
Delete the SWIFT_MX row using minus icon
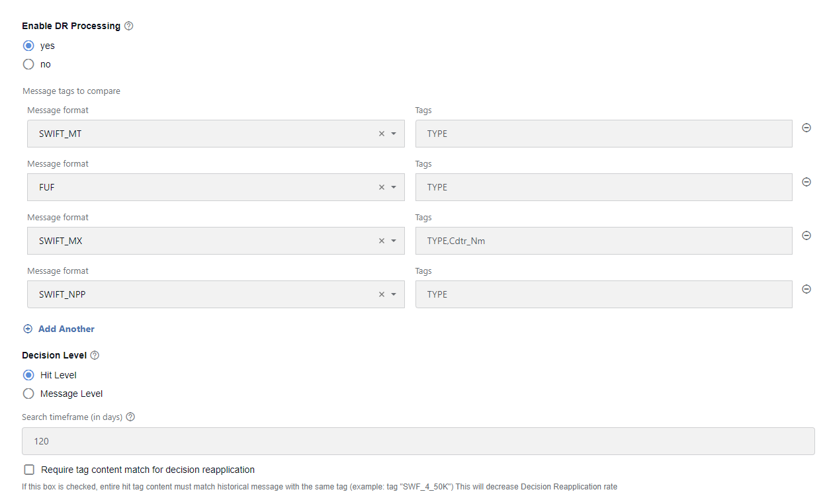(806, 235)
